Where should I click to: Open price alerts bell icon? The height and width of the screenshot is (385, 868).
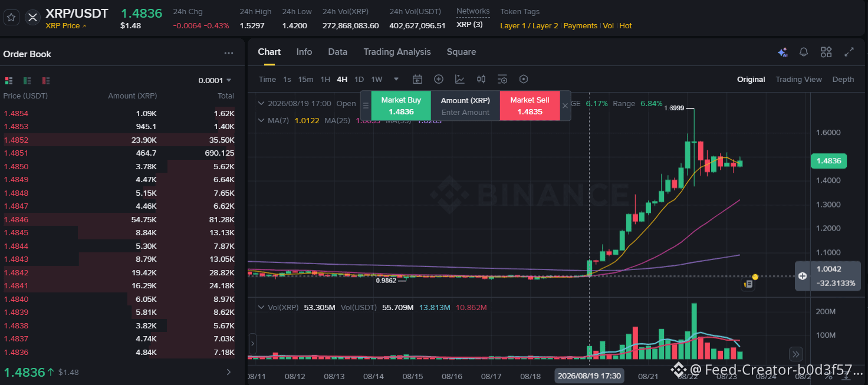pyautogui.click(x=804, y=52)
